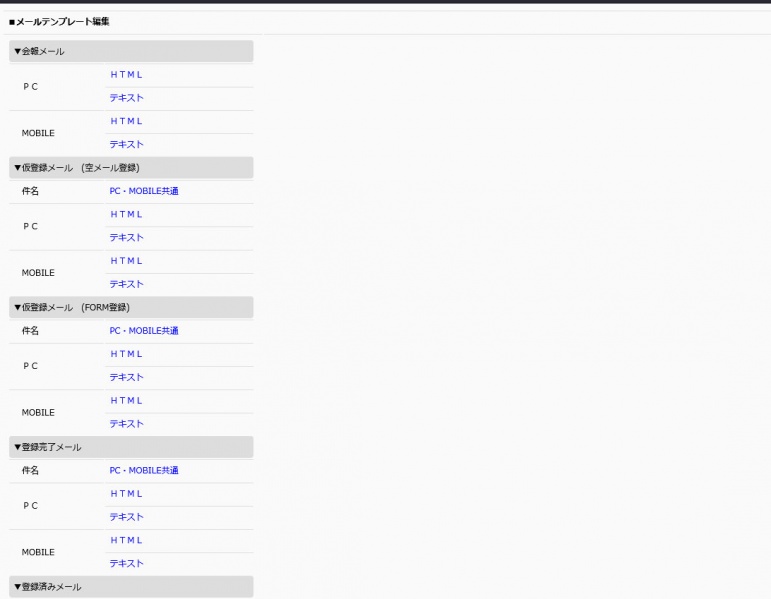The image size is (771, 599).
Task: Click PC・MOBILE共通 subject link in 空メール登録
Action: tap(144, 191)
